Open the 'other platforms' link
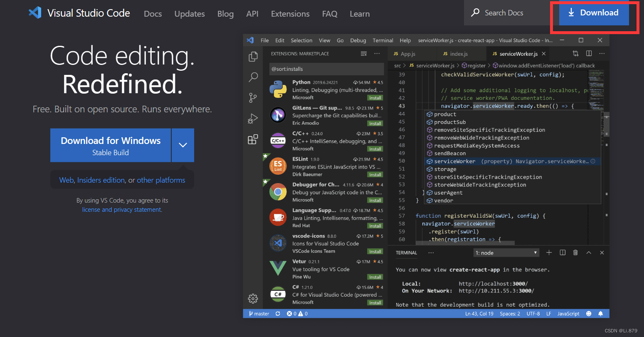 [x=161, y=180]
